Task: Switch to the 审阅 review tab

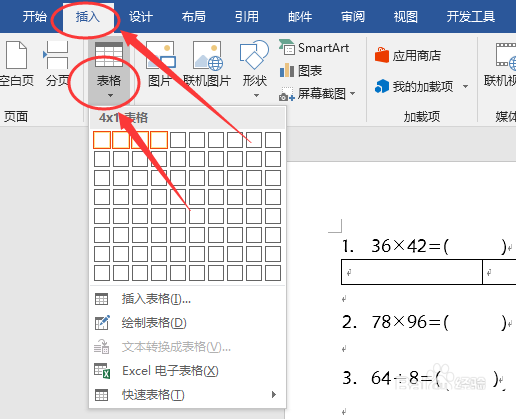Action: click(353, 17)
